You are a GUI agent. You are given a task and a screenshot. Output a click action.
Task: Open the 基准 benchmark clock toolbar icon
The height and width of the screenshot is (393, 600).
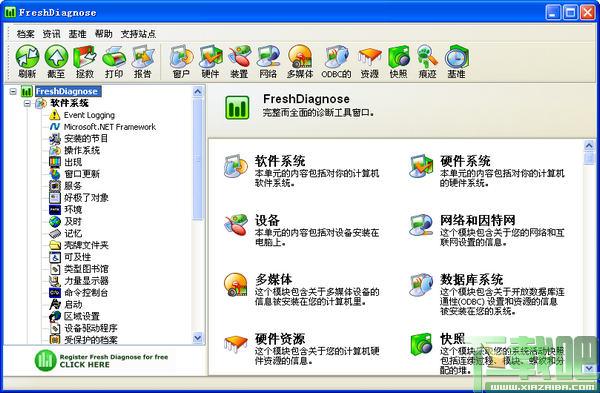tap(457, 62)
